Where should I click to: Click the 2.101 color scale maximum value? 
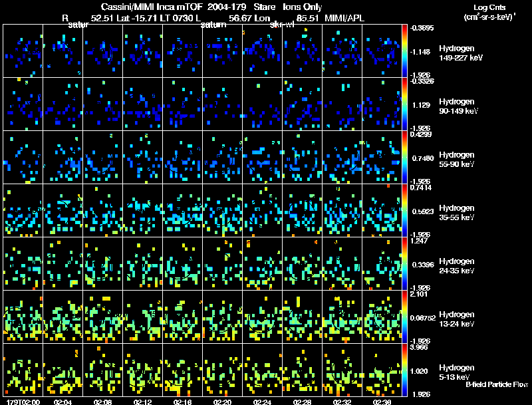pos(419,294)
